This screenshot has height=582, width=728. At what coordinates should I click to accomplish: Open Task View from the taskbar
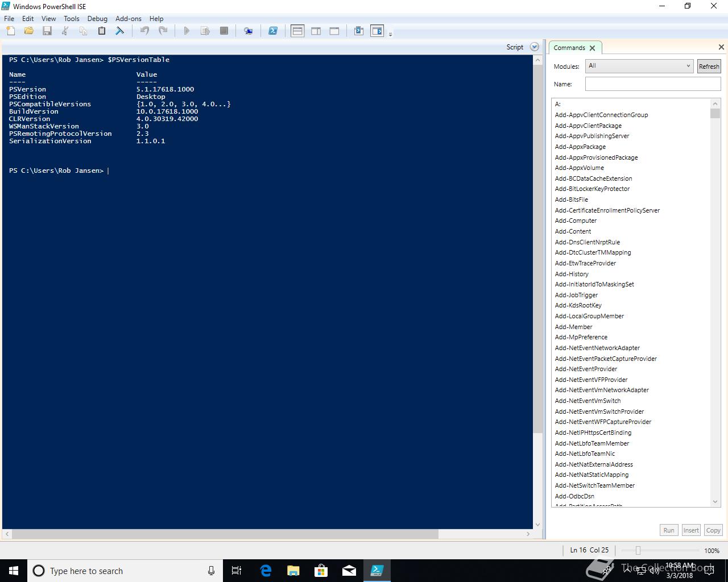click(x=237, y=571)
